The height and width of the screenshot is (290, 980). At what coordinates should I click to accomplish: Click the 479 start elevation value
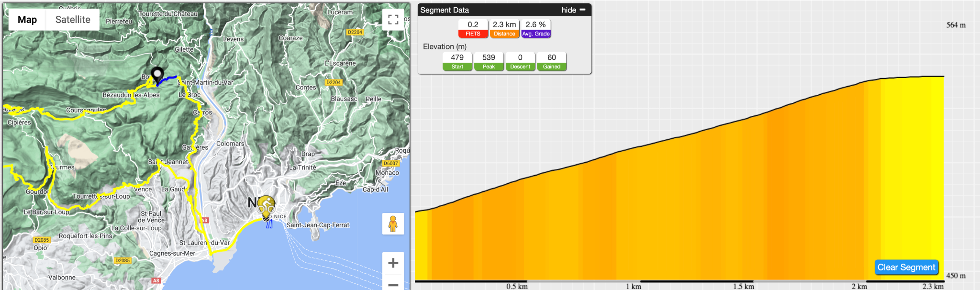(x=457, y=57)
